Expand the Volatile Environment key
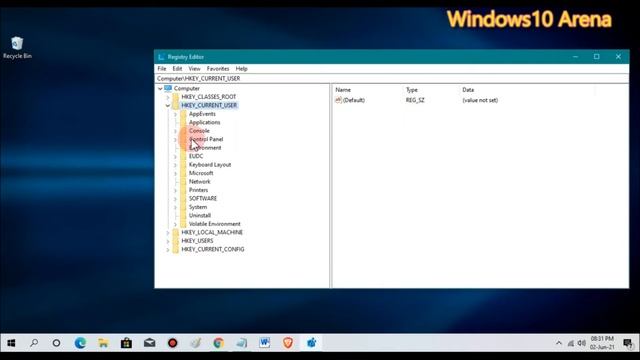 pyautogui.click(x=176, y=224)
